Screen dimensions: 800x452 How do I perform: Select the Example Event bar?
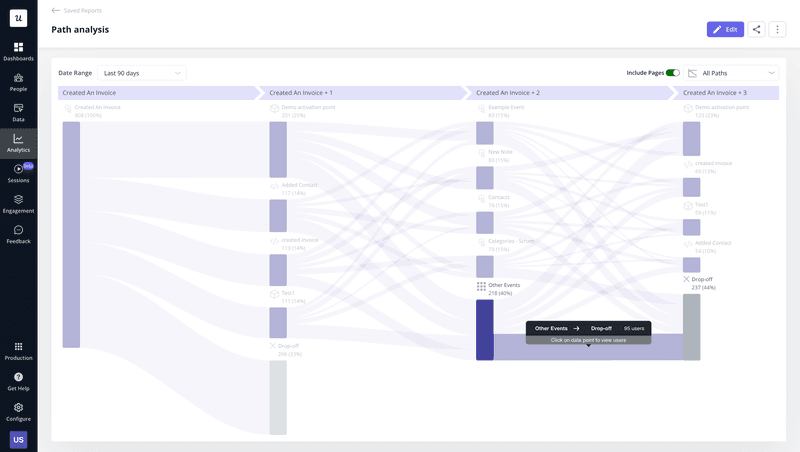485,133
